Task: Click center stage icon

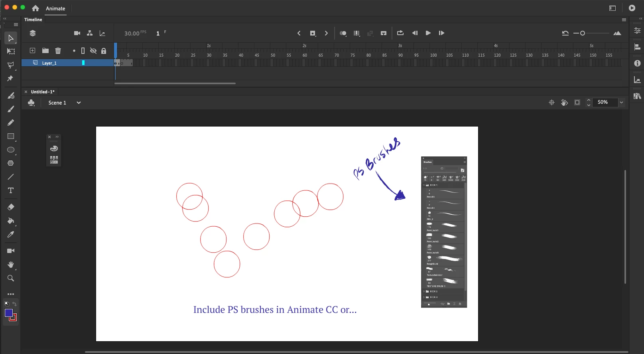Action: tap(552, 103)
